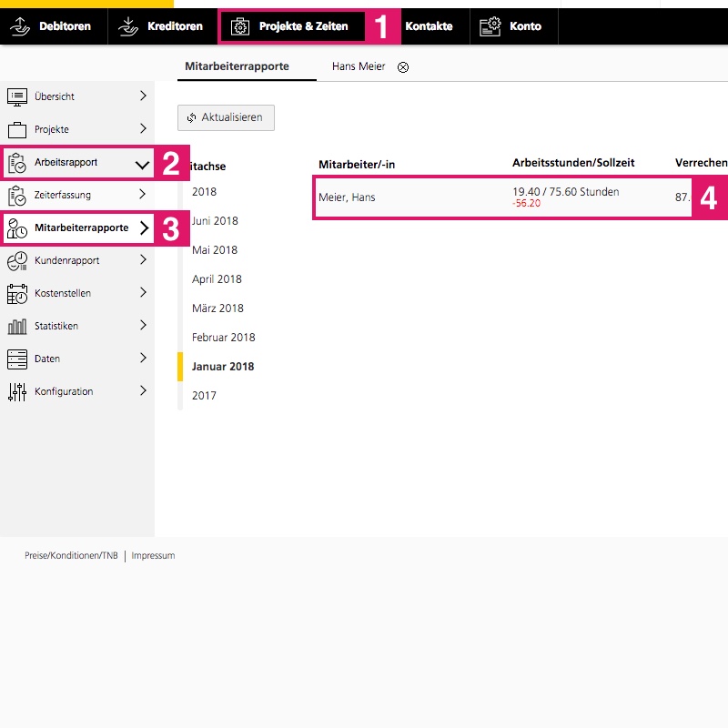728x728 pixels.
Task: Click the Übersicht monitor icon in sidebar
Action: 17,96
